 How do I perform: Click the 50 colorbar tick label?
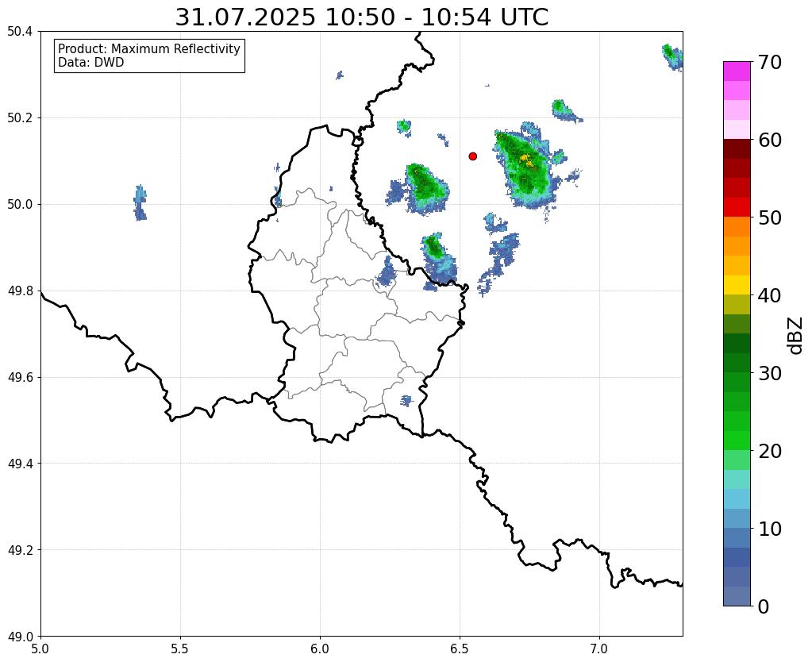point(770,217)
